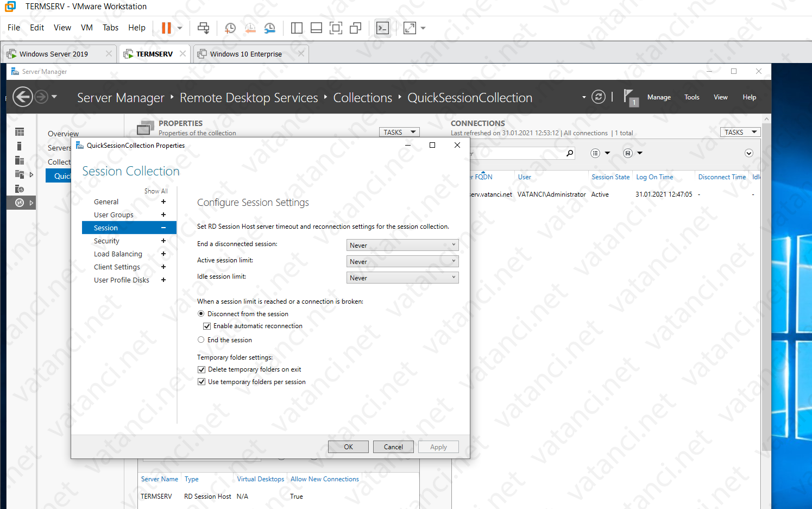Send Ctrl+Alt+Del to the VM icon

coord(203,28)
